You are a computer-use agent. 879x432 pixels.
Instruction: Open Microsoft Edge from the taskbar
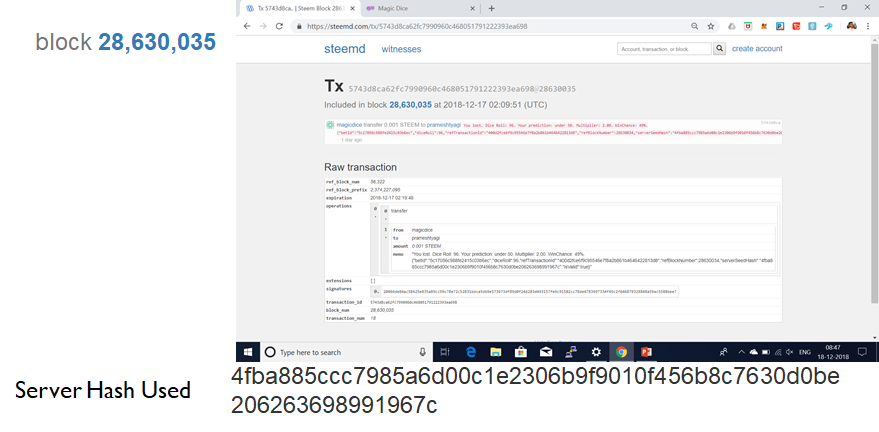471,352
